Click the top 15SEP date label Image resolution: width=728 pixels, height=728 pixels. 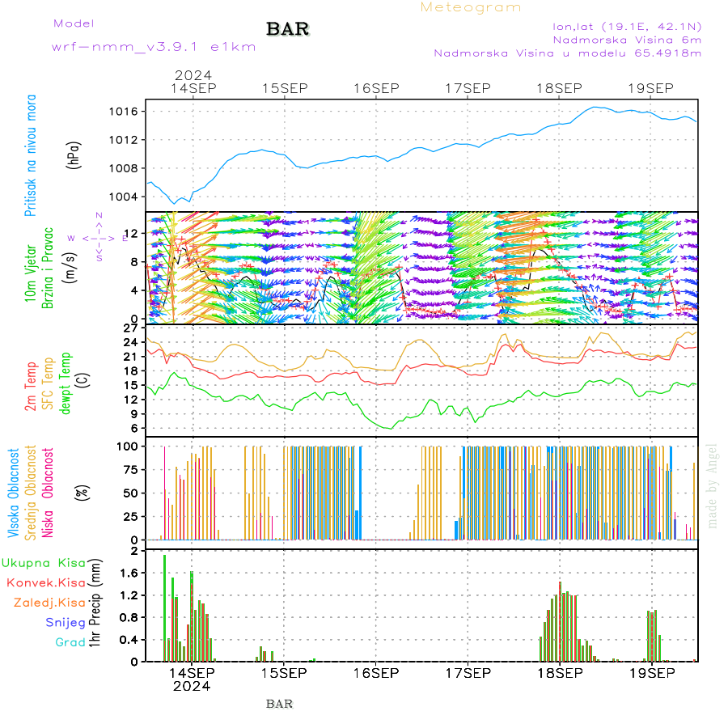tap(285, 88)
